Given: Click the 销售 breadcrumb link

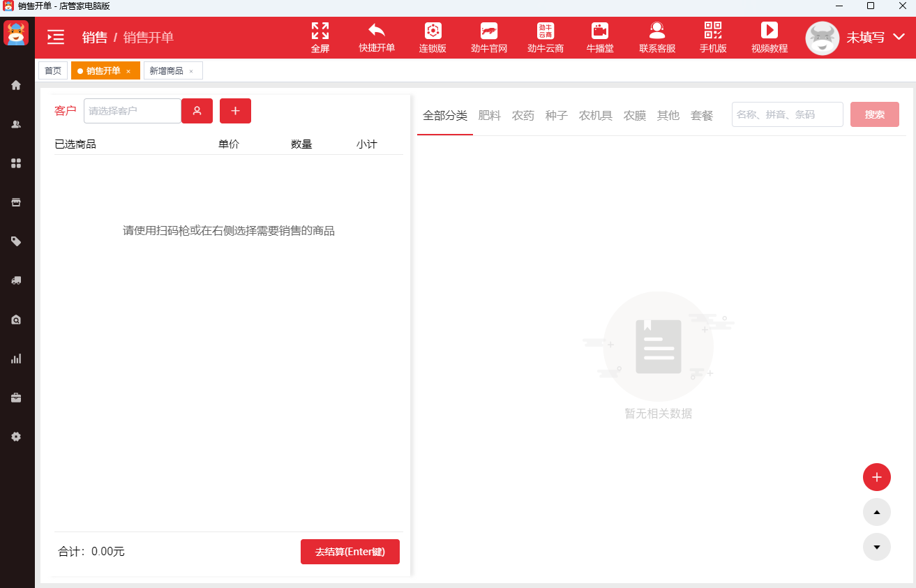Looking at the screenshot, I should (95, 37).
